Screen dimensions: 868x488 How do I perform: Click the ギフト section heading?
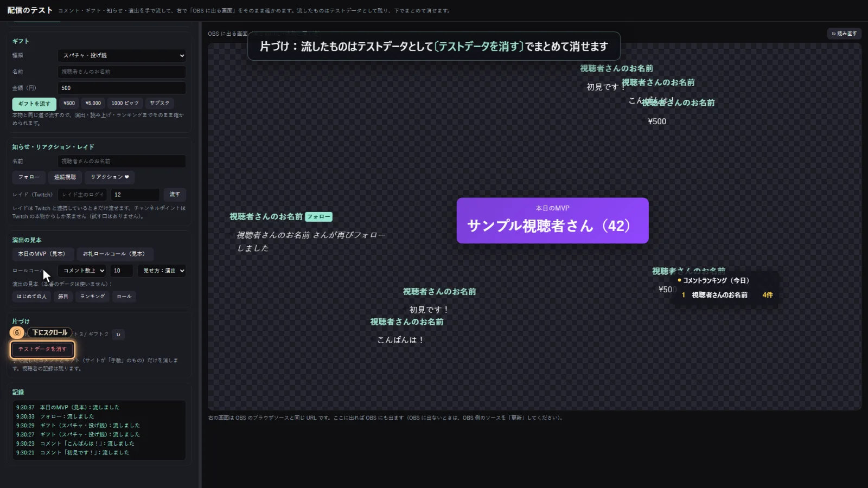pos(21,41)
